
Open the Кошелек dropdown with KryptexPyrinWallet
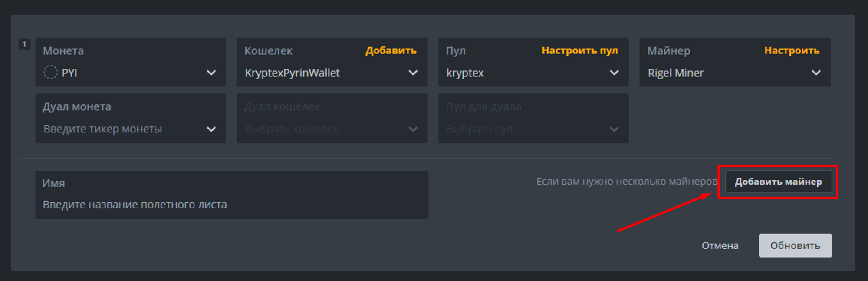[x=332, y=62]
